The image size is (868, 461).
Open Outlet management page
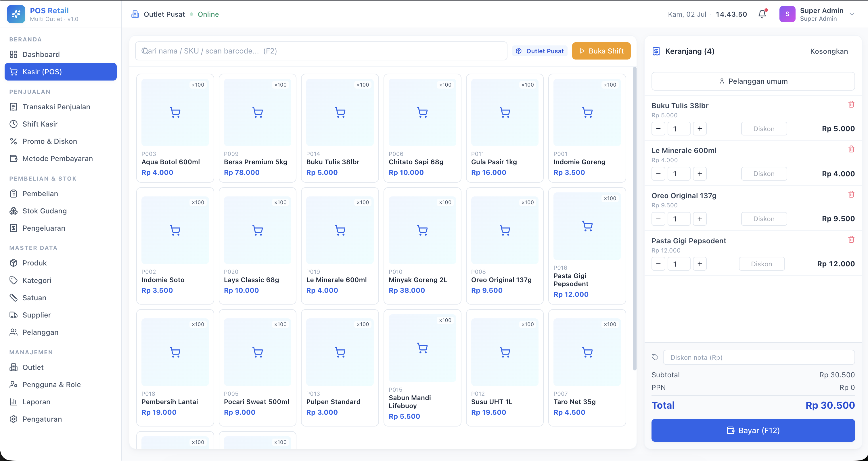coord(61,367)
